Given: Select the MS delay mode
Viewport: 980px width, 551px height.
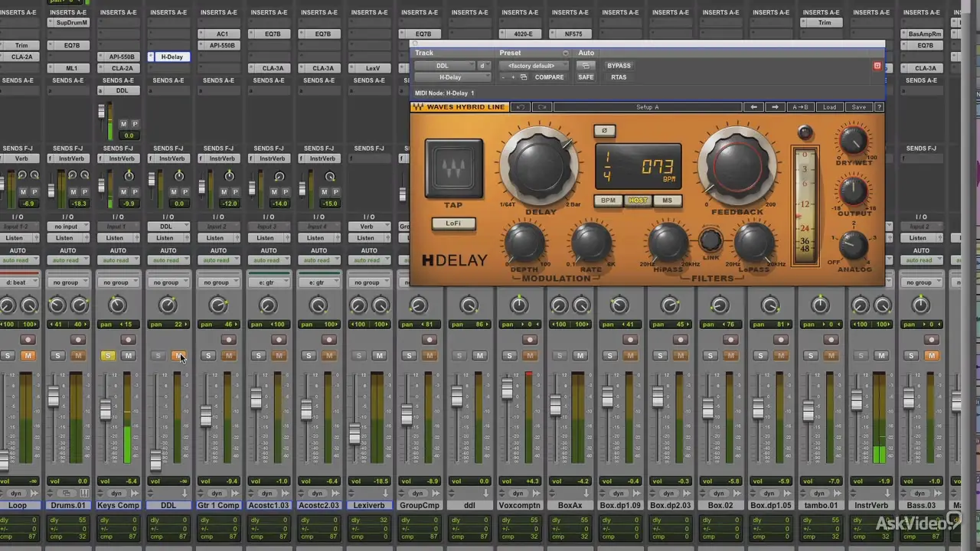Looking at the screenshot, I should pos(667,201).
